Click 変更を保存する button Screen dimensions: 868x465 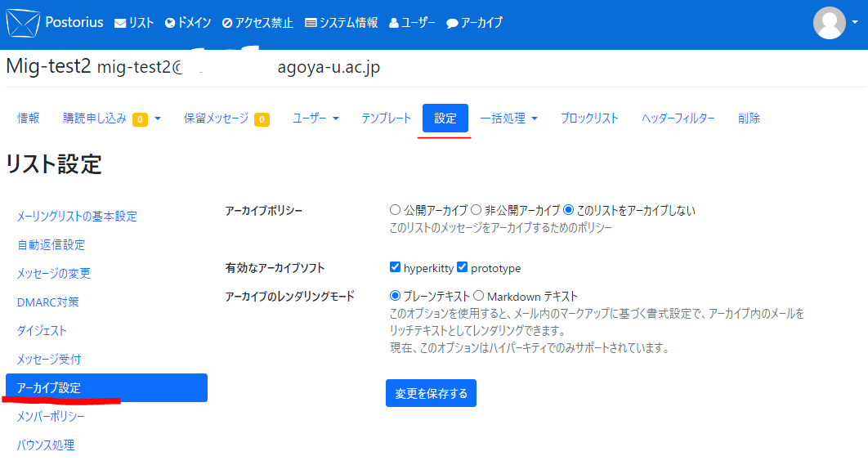pyautogui.click(x=431, y=393)
